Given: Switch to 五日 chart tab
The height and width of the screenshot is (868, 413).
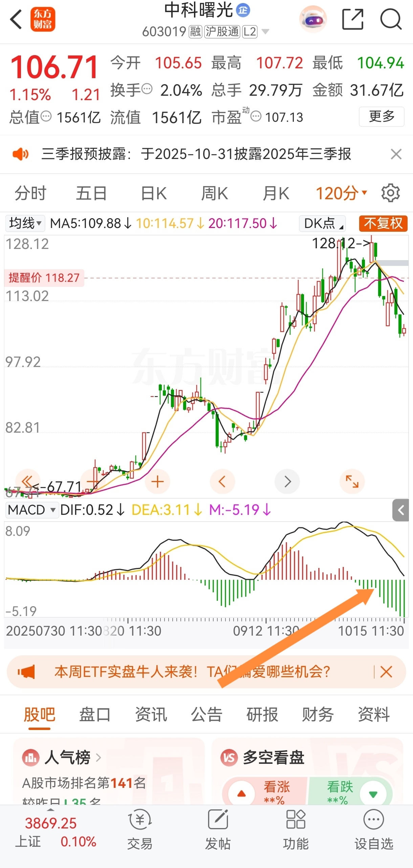Looking at the screenshot, I should [91, 193].
